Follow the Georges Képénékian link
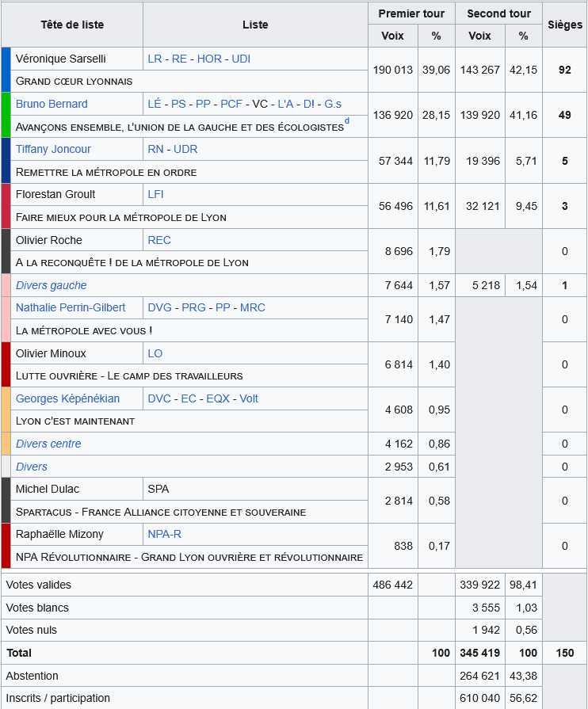588x709 pixels. 67,398
